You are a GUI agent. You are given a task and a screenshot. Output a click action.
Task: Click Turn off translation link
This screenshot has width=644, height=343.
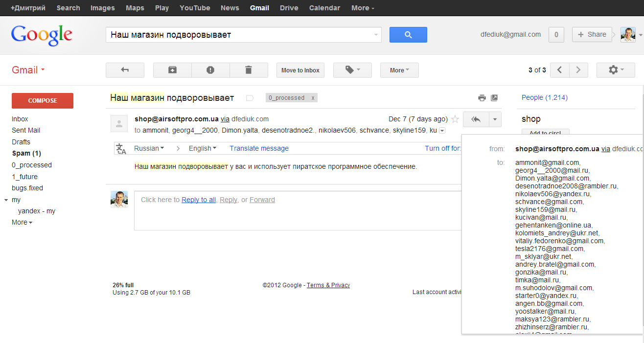(x=443, y=148)
